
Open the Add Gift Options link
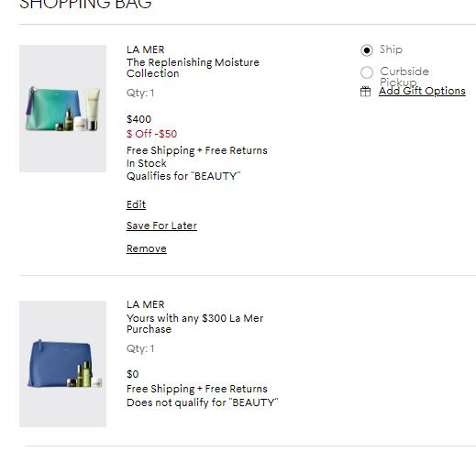pyautogui.click(x=422, y=91)
